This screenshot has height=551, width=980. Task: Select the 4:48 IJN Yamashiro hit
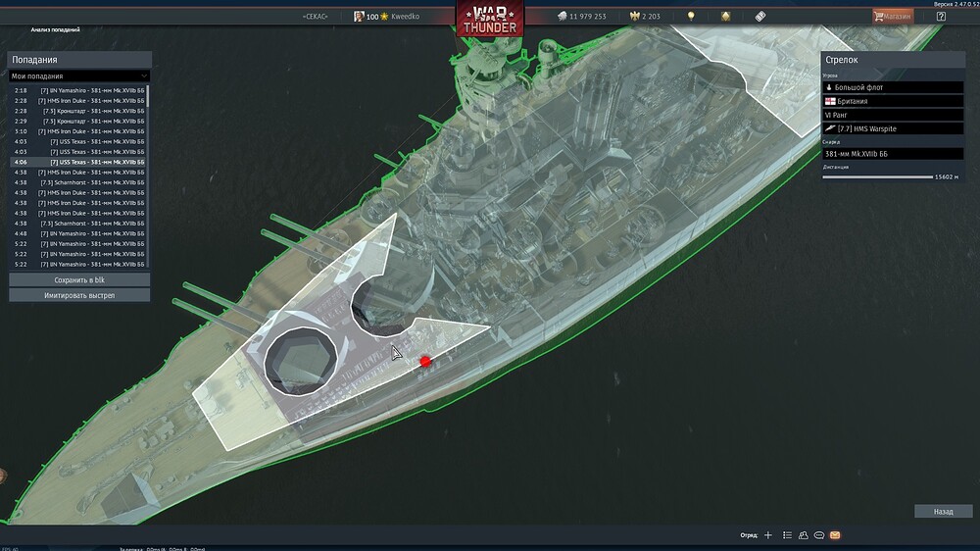click(x=78, y=234)
